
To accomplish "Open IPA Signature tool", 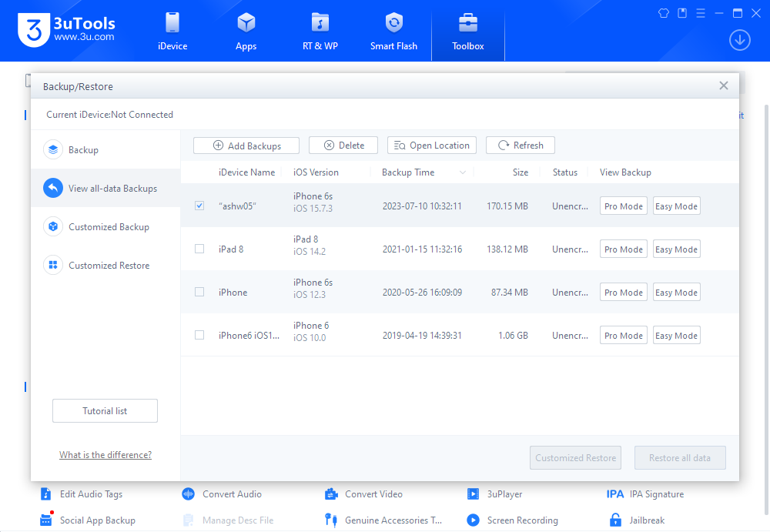I will [x=645, y=494].
